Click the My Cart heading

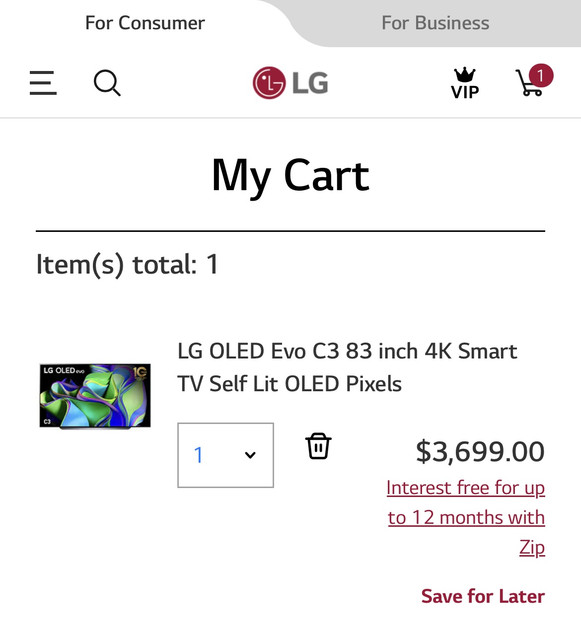(x=290, y=176)
